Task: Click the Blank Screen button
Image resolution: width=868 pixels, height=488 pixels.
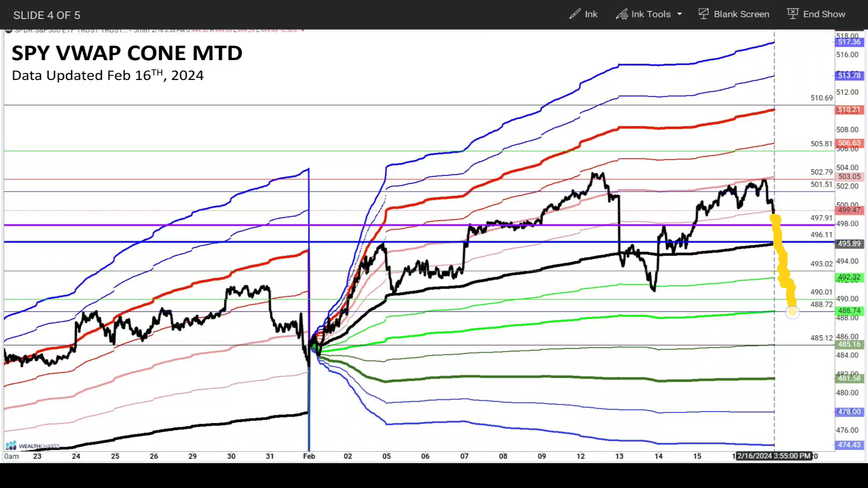Action: pyautogui.click(x=734, y=14)
